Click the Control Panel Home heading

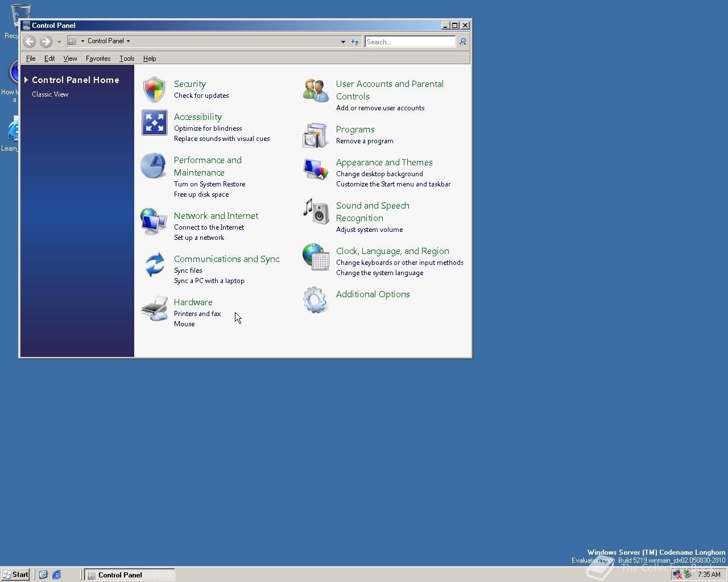pos(76,80)
